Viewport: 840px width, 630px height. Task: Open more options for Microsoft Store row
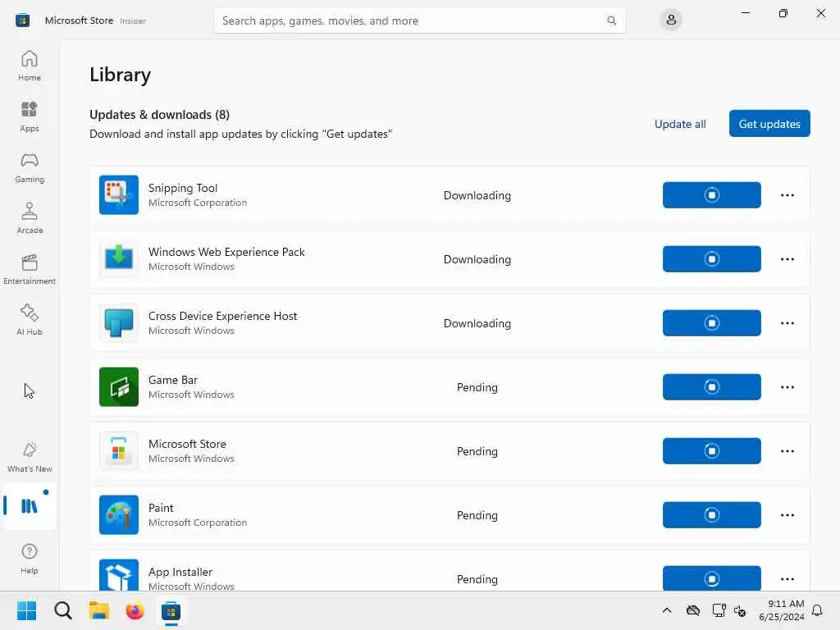tap(787, 451)
